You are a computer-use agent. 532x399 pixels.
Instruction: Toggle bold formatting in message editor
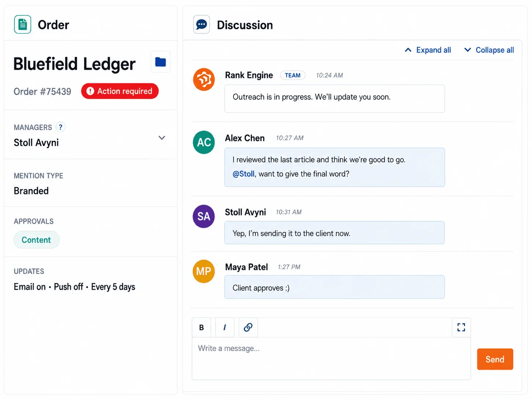[201, 327]
